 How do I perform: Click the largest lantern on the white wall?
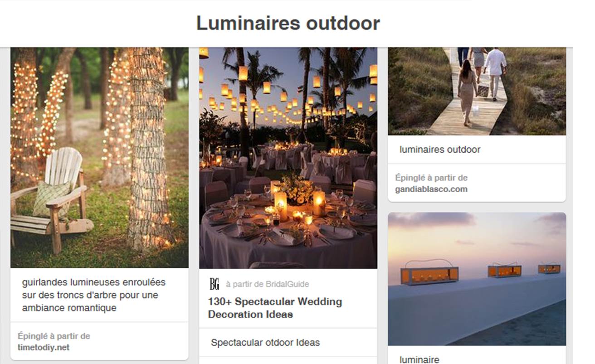coord(429,273)
